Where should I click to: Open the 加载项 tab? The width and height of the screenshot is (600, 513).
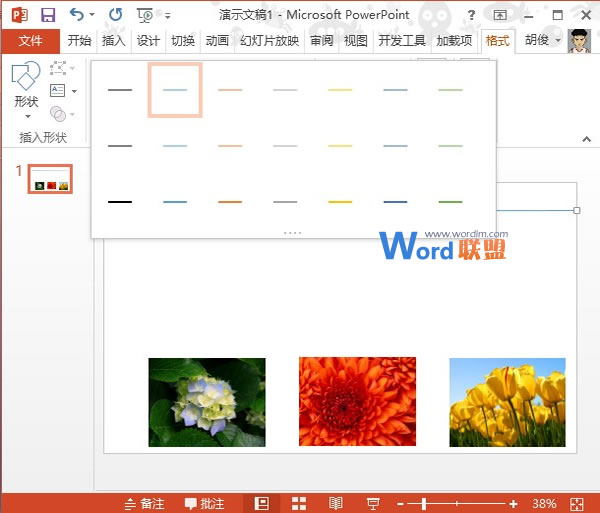tap(454, 41)
